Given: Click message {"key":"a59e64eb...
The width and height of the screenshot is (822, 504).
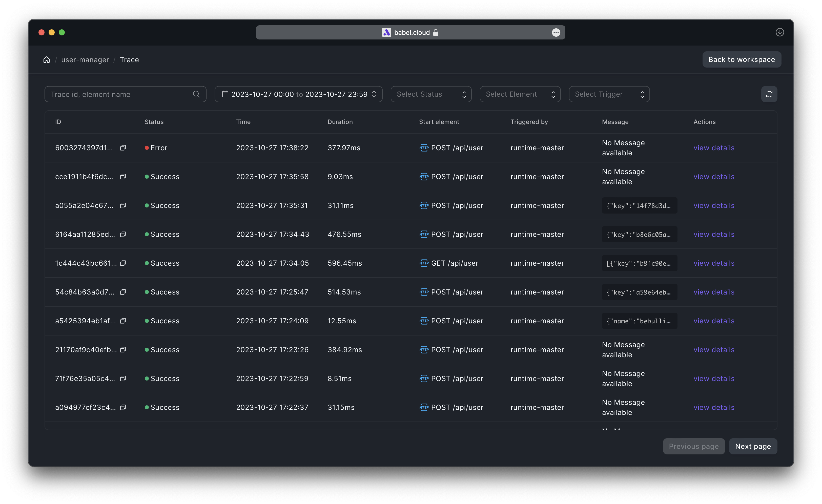Looking at the screenshot, I should pyautogui.click(x=639, y=292).
